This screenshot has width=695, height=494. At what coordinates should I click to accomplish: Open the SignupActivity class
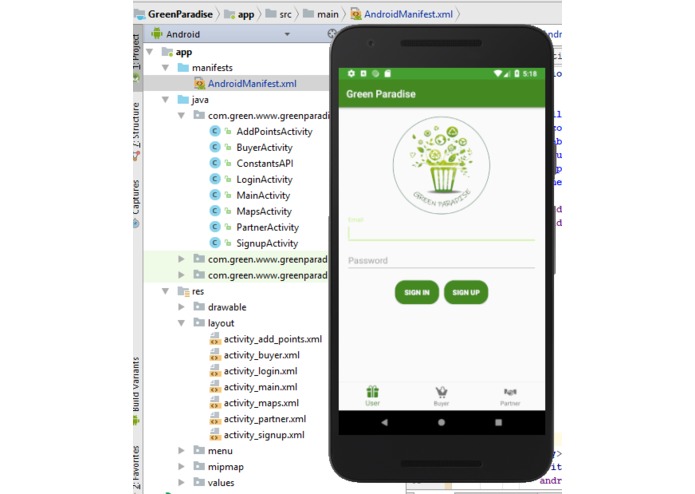pos(267,243)
